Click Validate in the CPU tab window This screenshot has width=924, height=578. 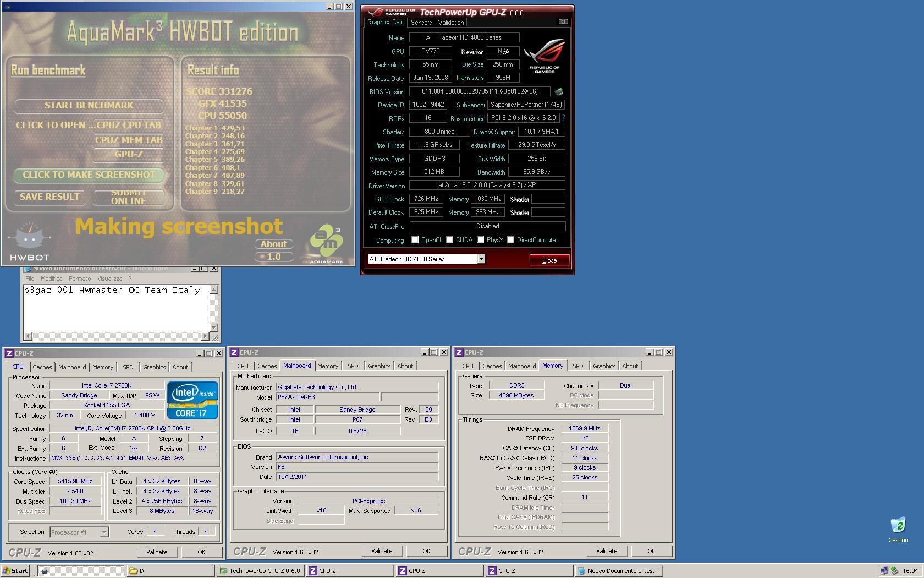[157, 552]
